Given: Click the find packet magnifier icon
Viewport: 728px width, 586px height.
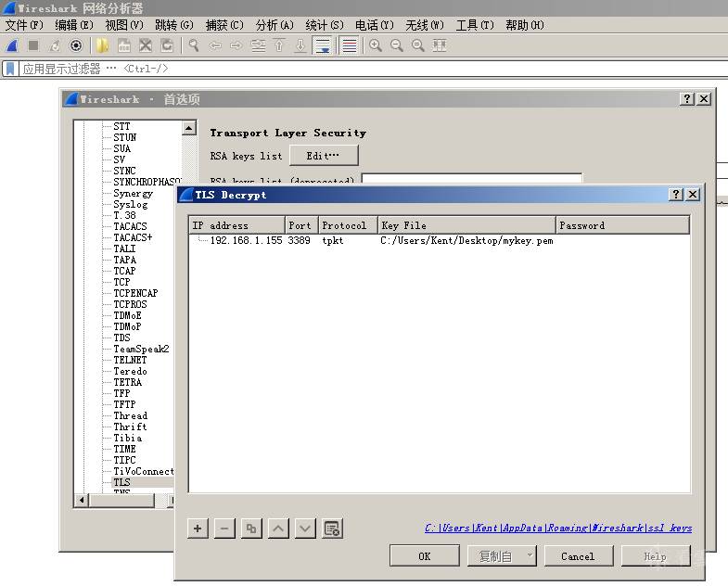Looking at the screenshot, I should (193, 45).
